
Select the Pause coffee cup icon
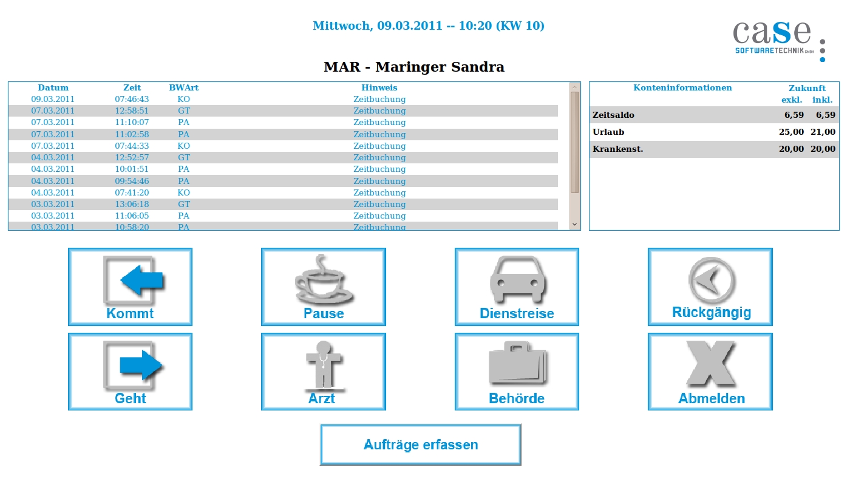[324, 279]
